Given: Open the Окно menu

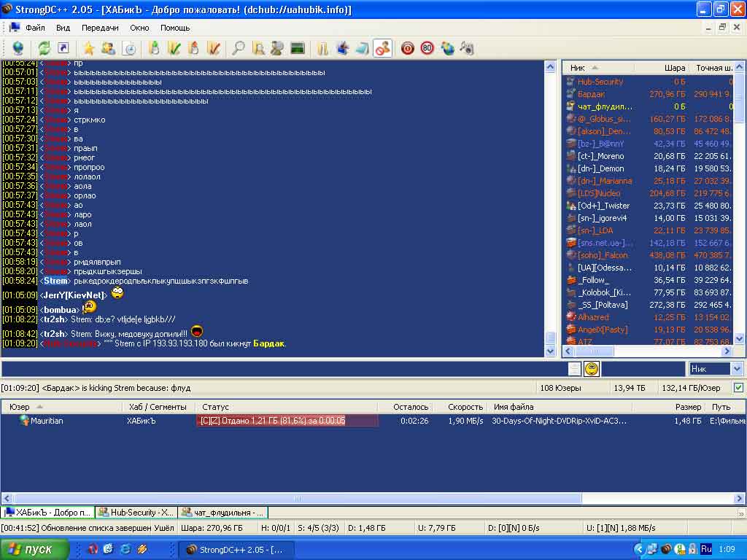Looking at the screenshot, I should point(139,28).
